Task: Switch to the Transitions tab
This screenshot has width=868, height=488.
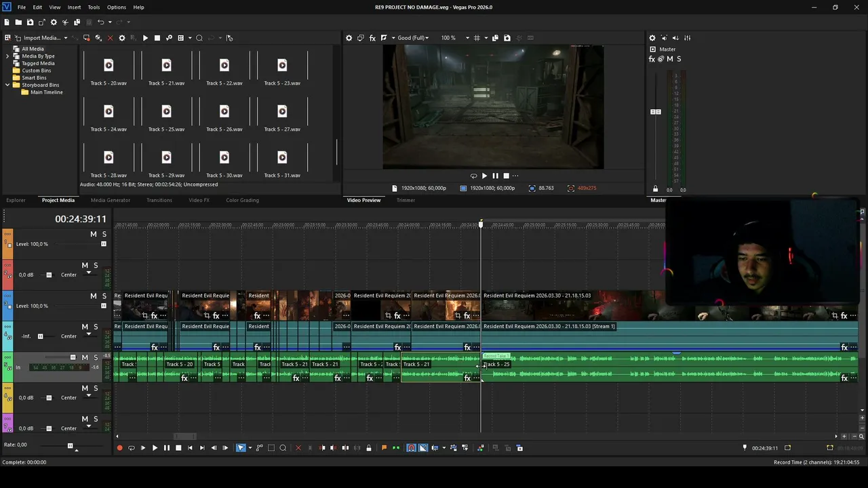Action: click(159, 200)
